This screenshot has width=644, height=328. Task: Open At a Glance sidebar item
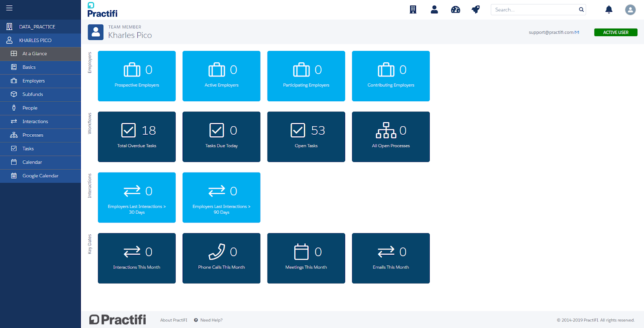(x=40, y=54)
